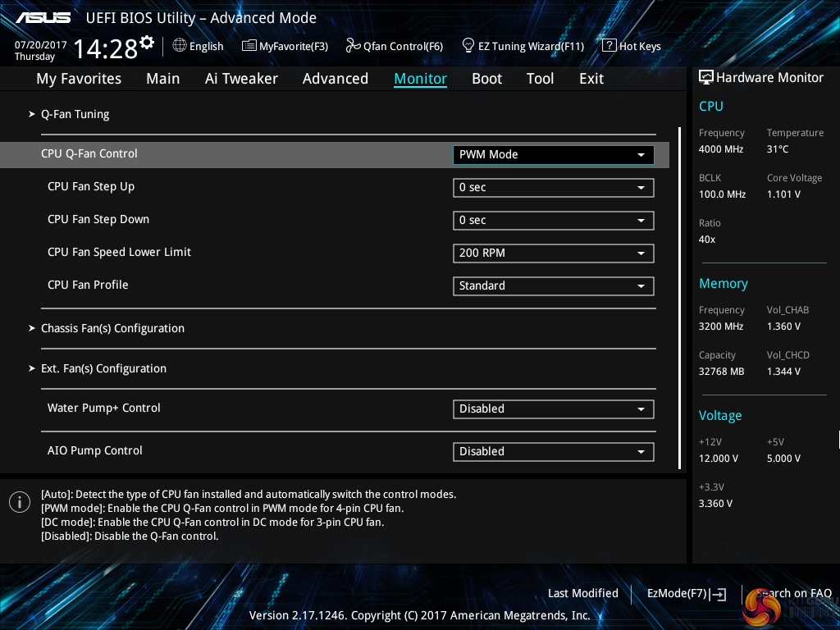Open the CPU Fan Speed Lower Limit dropdown
The width and height of the screenshot is (840, 630).
point(554,253)
